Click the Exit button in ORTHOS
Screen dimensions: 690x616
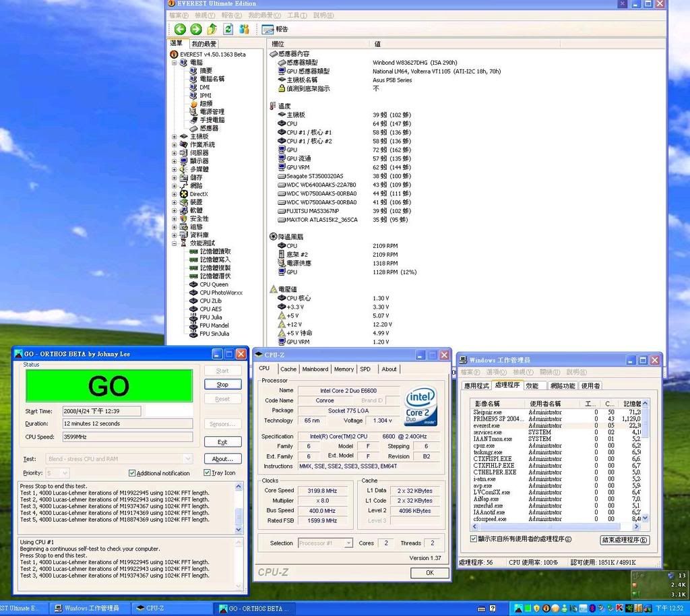[x=222, y=442]
